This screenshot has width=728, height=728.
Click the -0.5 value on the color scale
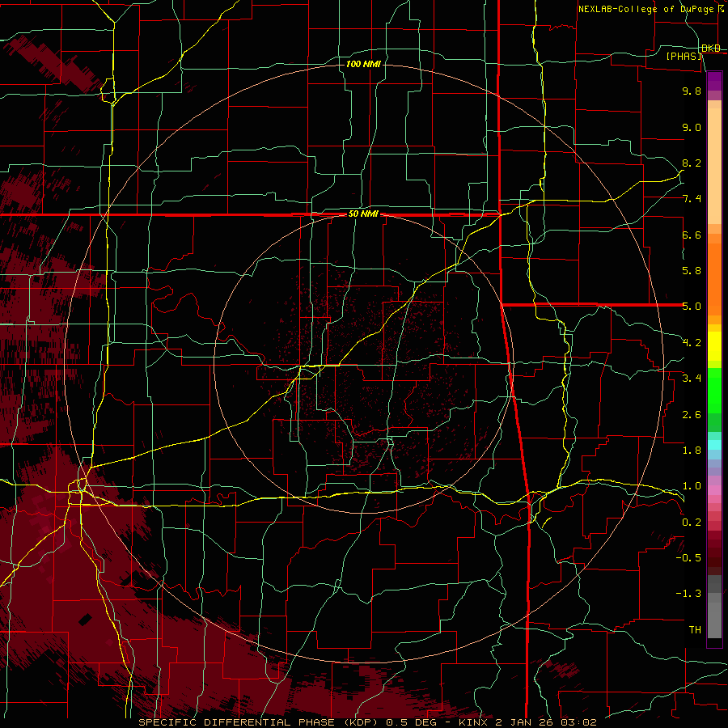pyautogui.click(x=688, y=558)
